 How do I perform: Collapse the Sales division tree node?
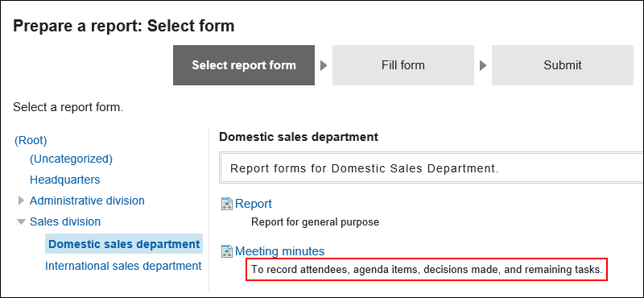click(21, 222)
